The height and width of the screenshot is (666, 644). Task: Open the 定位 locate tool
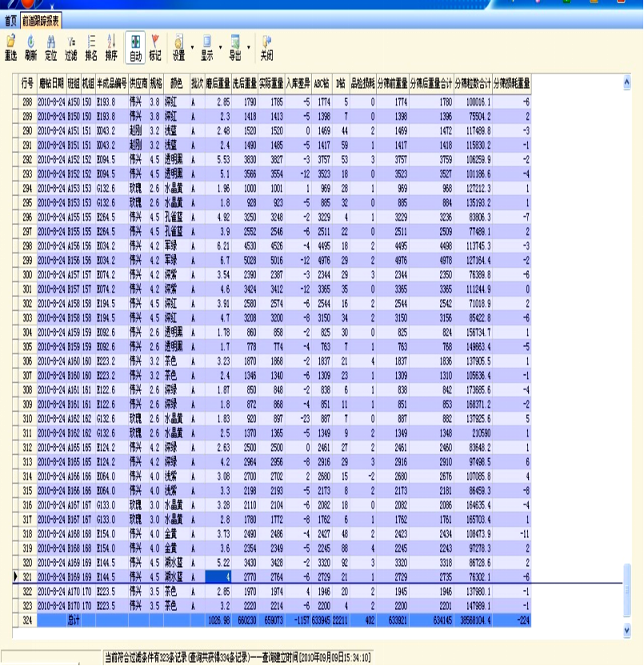click(50, 47)
